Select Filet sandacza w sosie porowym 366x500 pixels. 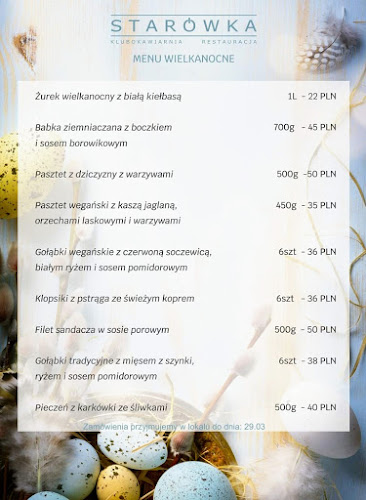tap(102, 330)
